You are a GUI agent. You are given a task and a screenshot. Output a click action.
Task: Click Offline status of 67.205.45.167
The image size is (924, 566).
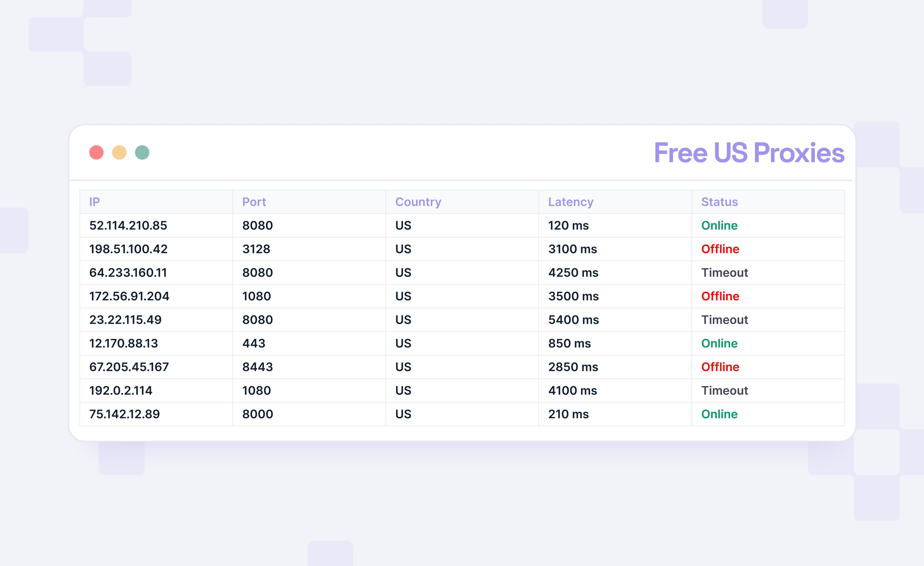point(720,367)
